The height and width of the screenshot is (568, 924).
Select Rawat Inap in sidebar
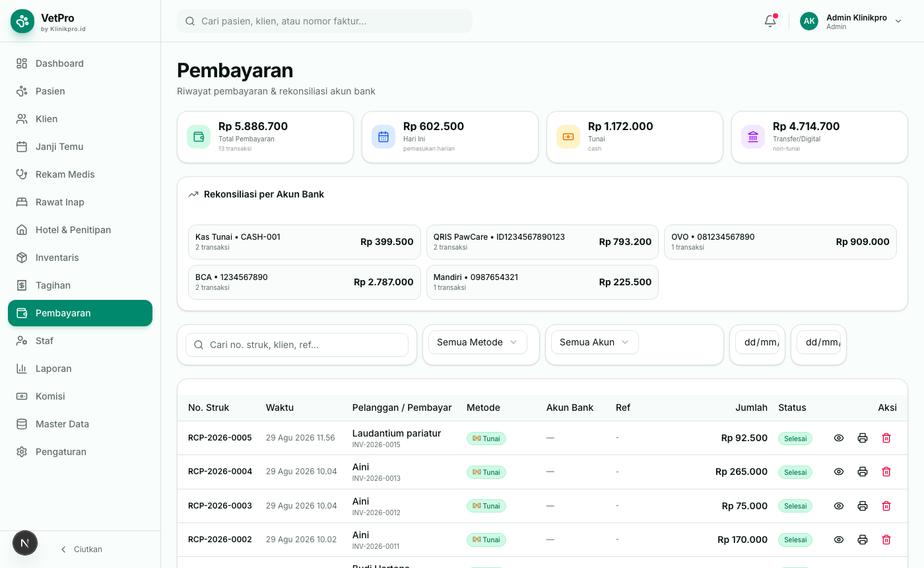[x=80, y=202]
